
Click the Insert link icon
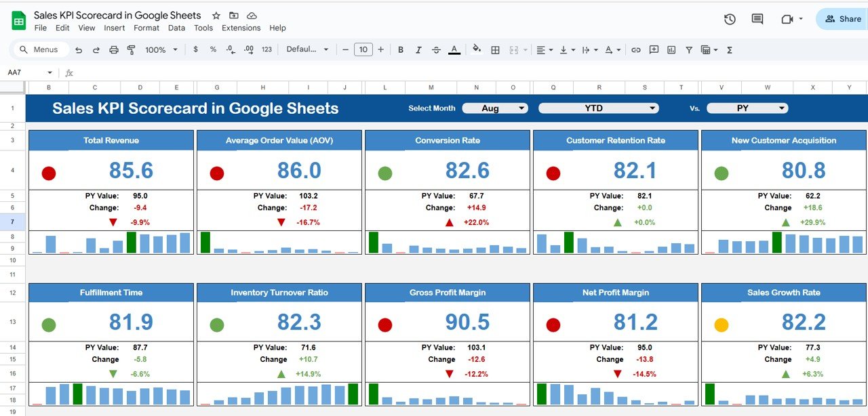635,49
